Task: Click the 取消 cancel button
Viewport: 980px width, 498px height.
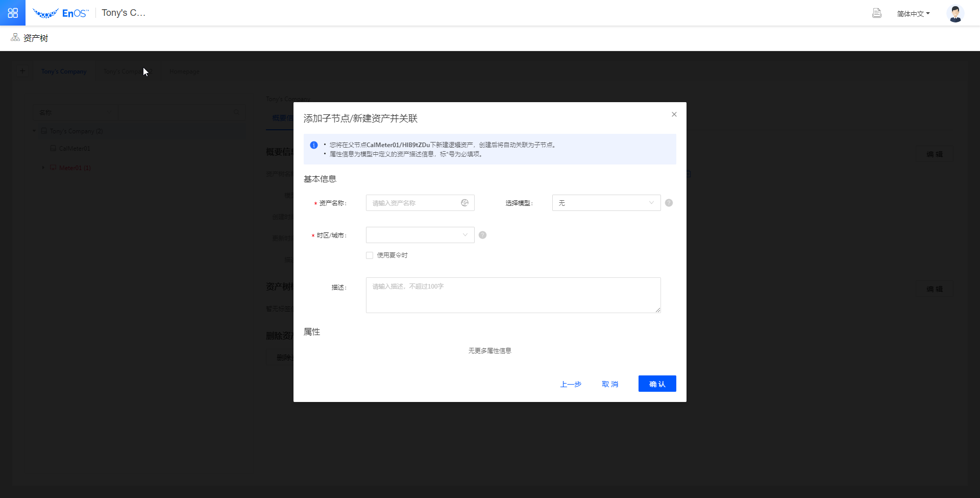Action: pos(610,384)
